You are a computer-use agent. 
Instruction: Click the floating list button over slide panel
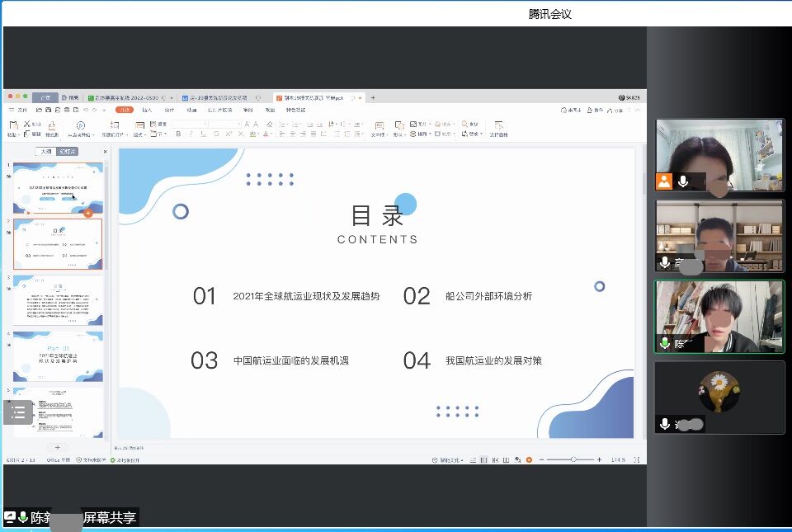click(x=18, y=412)
